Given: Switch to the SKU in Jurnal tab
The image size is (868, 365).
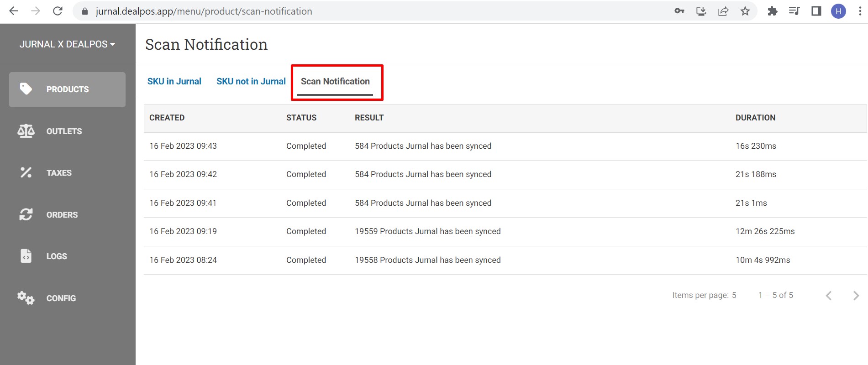Looking at the screenshot, I should [x=174, y=81].
